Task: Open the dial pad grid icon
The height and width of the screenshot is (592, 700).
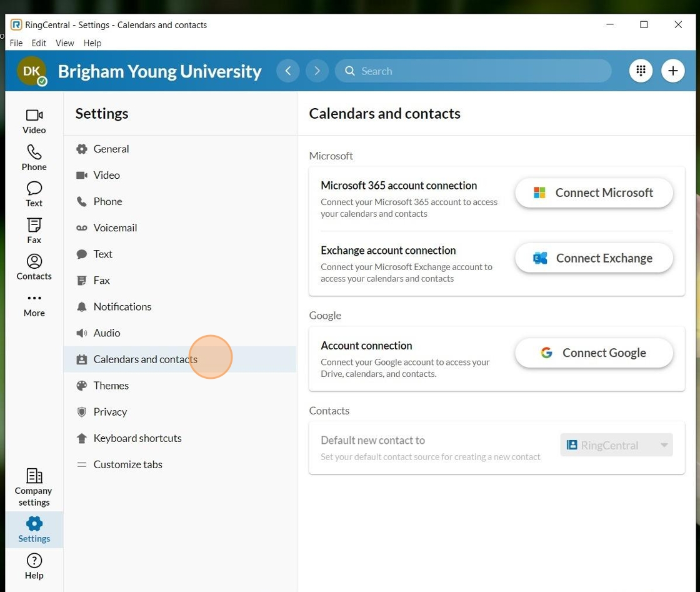Action: (641, 71)
